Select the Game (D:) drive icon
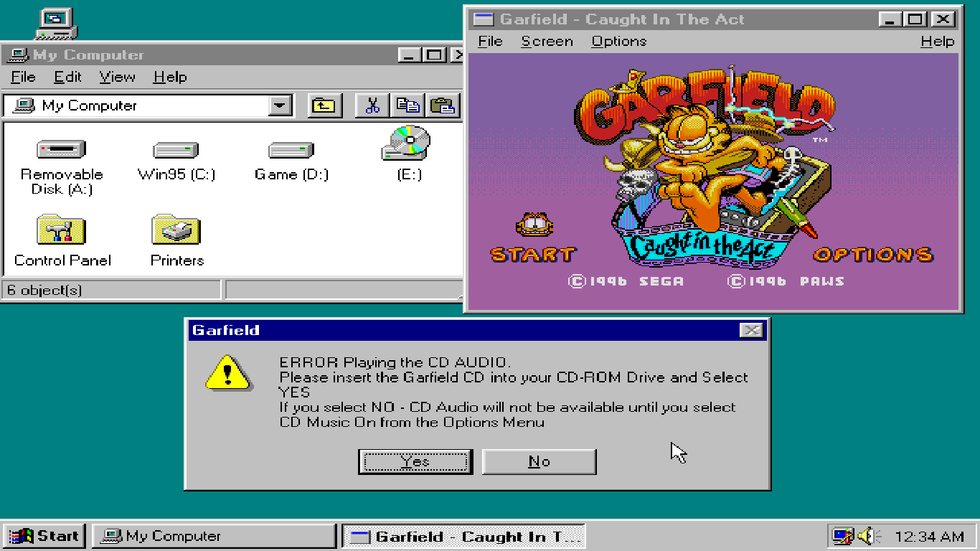The height and width of the screenshot is (551, 980). pos(291,150)
